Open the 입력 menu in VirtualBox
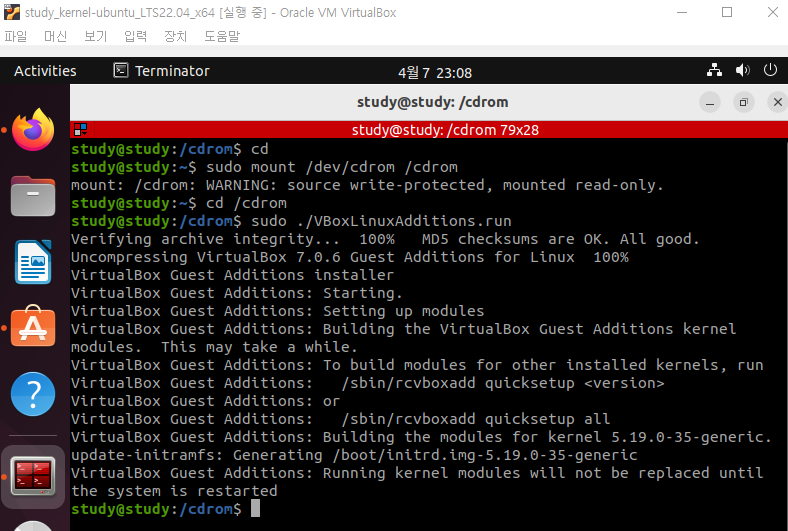This screenshot has height=531, width=788. (x=136, y=36)
